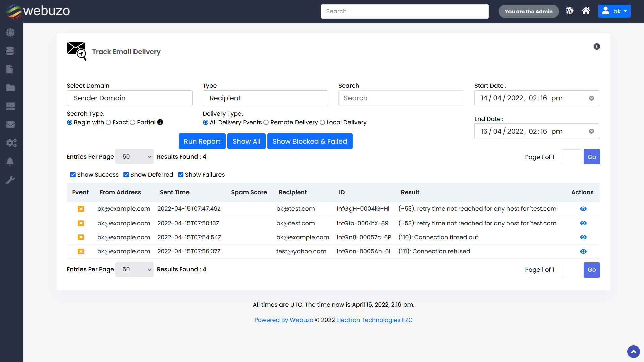Click the You are the Admin badge
The image size is (644, 362).
click(x=529, y=11)
